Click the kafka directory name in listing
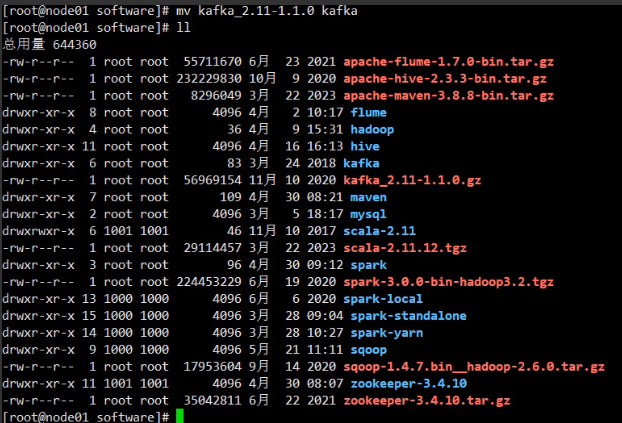The image size is (622, 423). click(361, 163)
